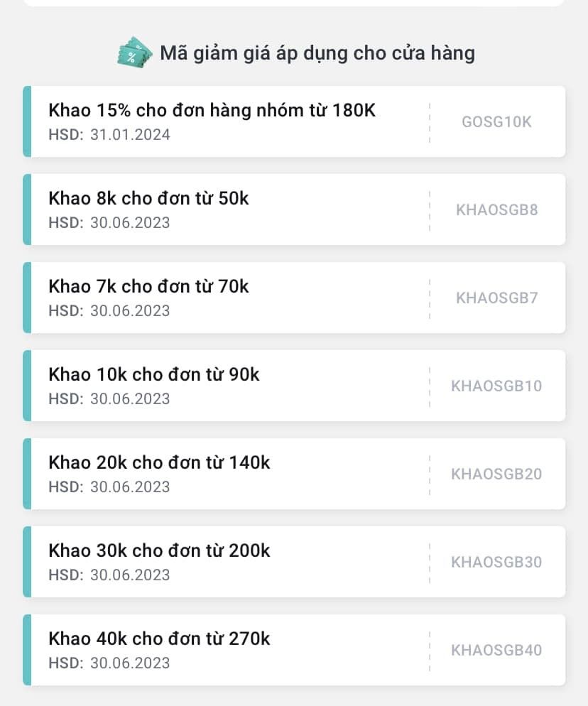Image resolution: width=588 pixels, height=706 pixels.
Task: Click the discount ticket icon in header
Action: 135,53
